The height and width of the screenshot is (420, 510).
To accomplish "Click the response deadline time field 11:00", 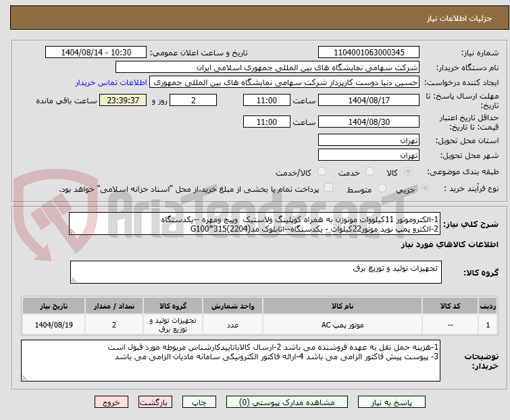I will click(267, 100).
